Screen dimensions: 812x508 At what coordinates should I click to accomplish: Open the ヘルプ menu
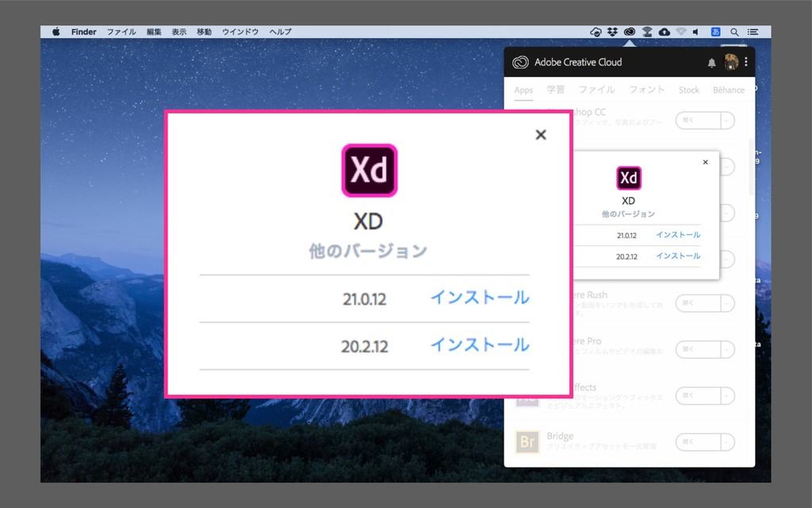tap(280, 32)
